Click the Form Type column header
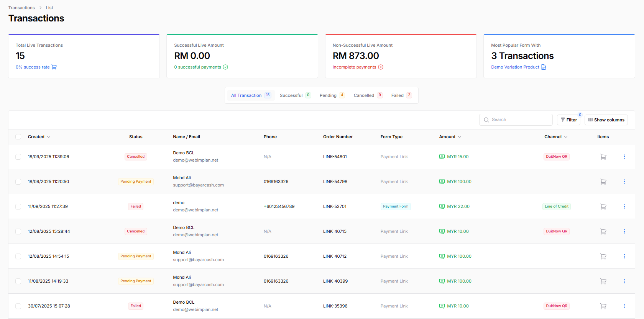644x319 pixels. click(x=391, y=137)
